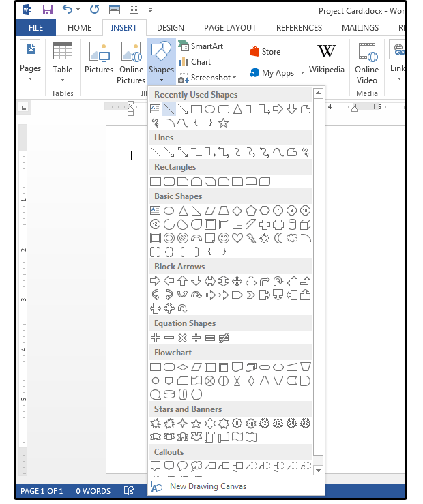Click the Redo/Repeat icon
This screenshot has height=504, width=423.
point(94,10)
